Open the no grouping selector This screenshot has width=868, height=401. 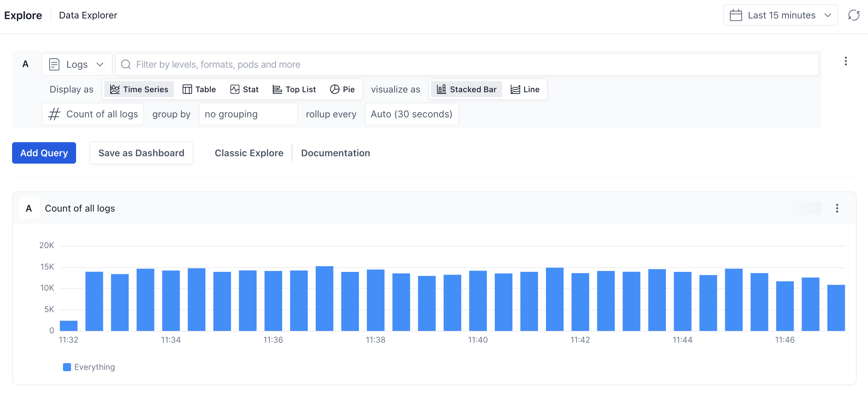248,114
